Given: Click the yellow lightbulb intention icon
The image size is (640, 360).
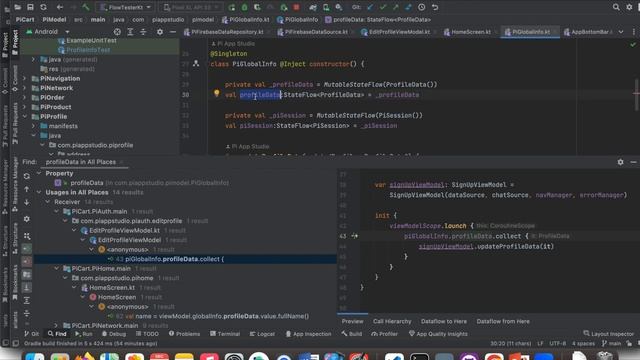Looking at the screenshot, I should tap(217, 93).
